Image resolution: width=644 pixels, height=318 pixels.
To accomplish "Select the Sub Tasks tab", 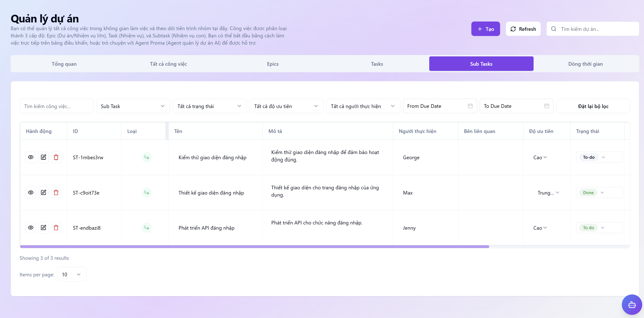I will point(481,64).
